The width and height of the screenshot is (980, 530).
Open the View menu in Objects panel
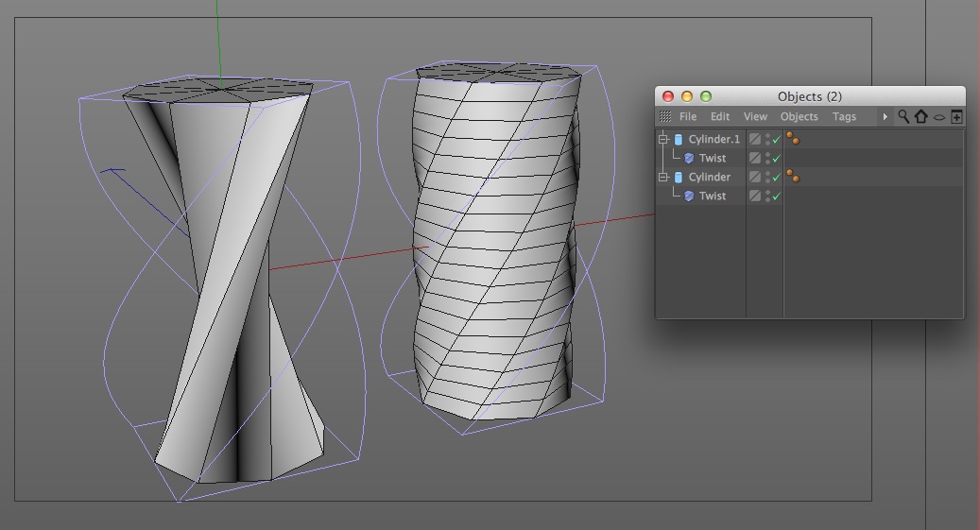tap(755, 117)
